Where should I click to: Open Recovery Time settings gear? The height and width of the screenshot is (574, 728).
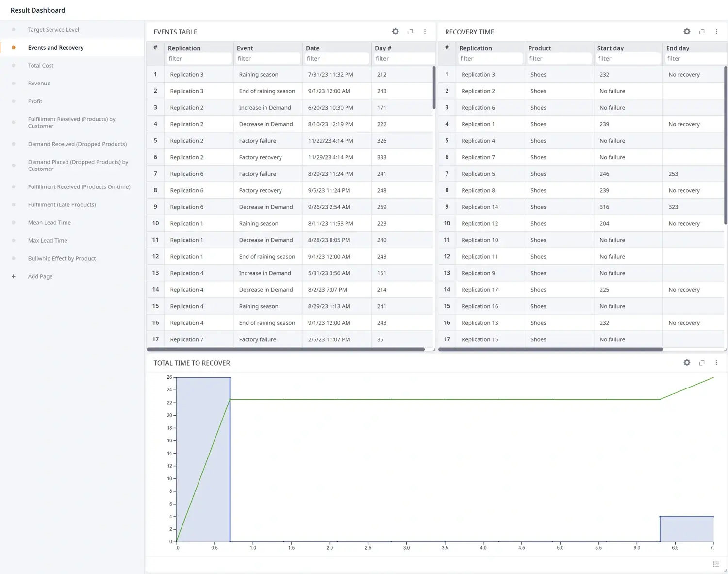[x=687, y=32]
